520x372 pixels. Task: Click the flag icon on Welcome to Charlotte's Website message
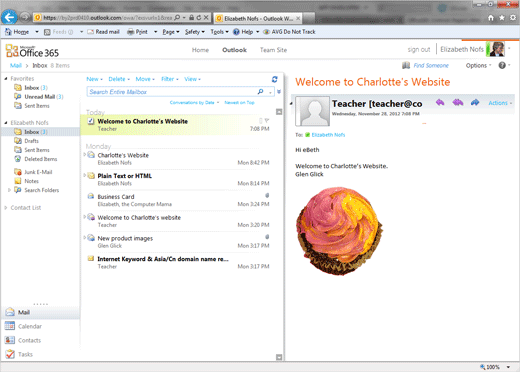click(x=267, y=121)
